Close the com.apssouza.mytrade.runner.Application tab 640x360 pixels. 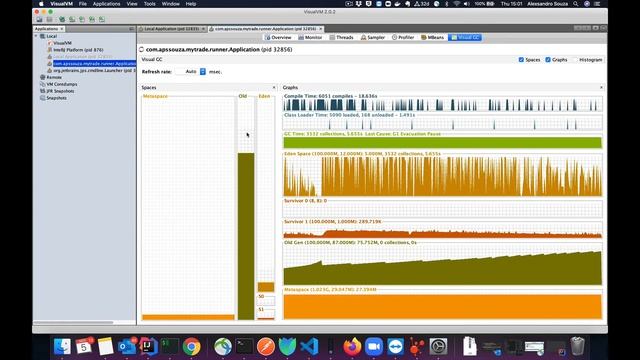point(321,29)
